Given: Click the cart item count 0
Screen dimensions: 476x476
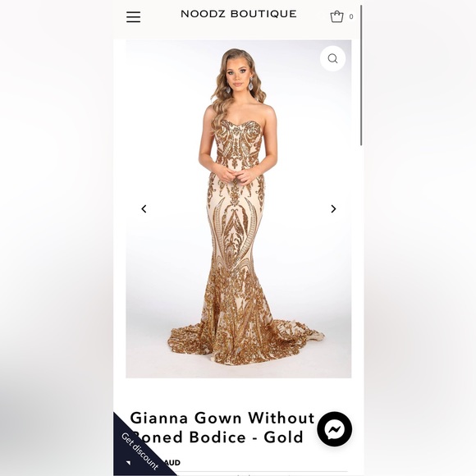Looking at the screenshot, I should click(351, 16).
